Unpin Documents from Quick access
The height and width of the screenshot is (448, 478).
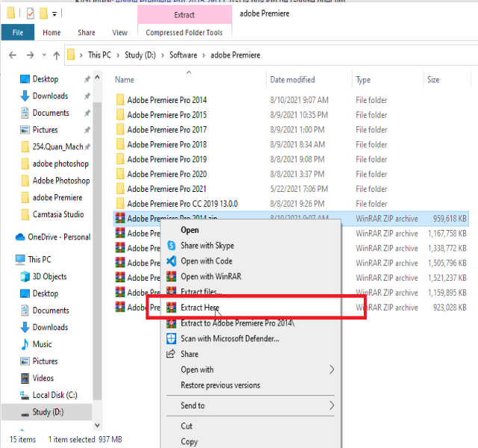click(x=87, y=113)
